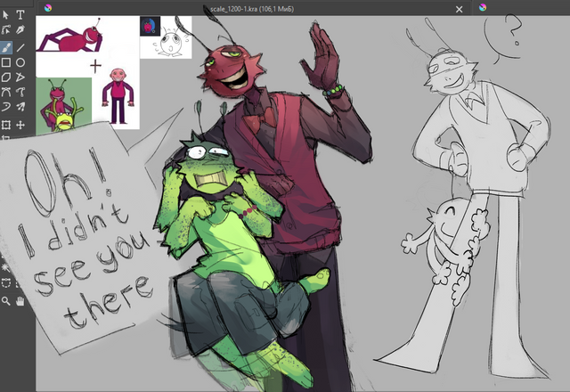Activate the Zoom magnifier tool

[5, 301]
